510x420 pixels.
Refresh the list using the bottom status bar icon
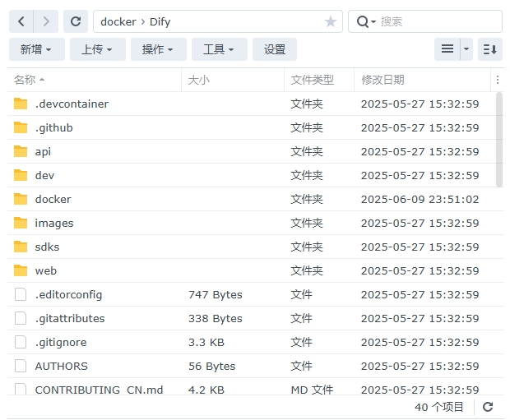coord(488,407)
